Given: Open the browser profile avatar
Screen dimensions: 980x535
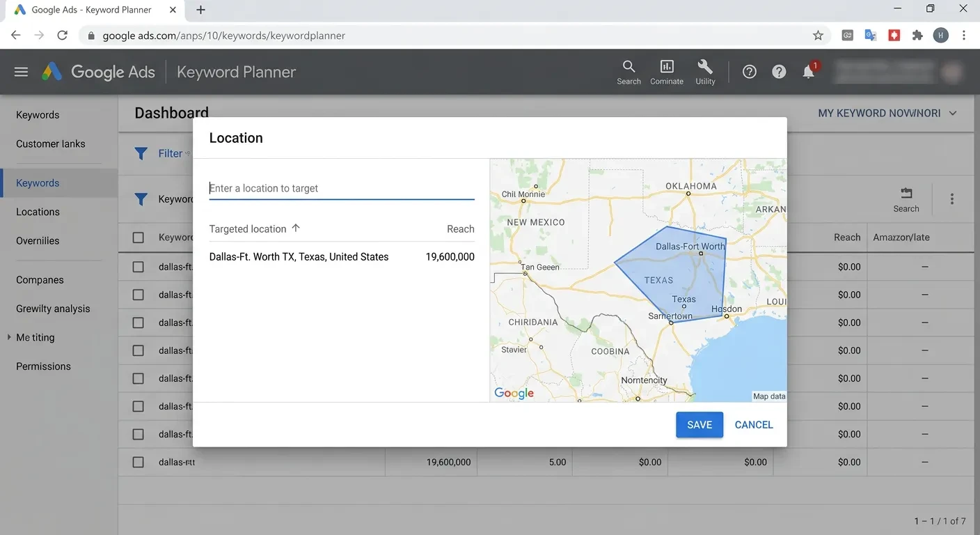Looking at the screenshot, I should (941, 36).
